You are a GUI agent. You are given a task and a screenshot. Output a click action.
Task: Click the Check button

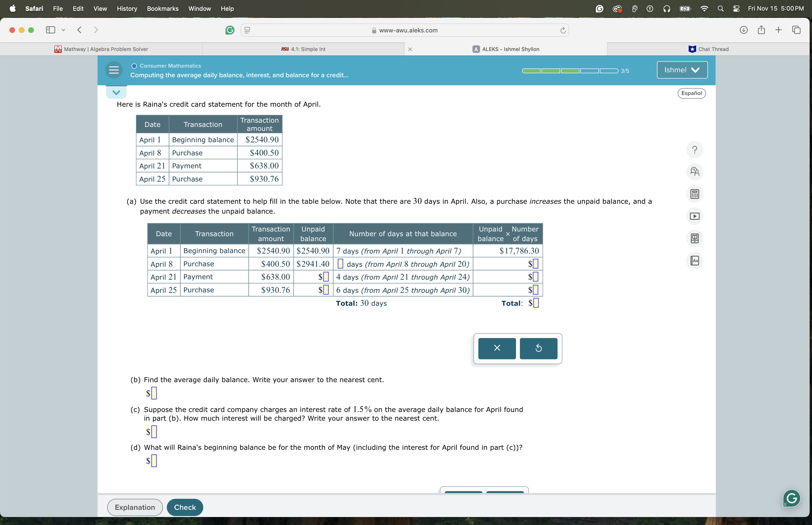(185, 507)
